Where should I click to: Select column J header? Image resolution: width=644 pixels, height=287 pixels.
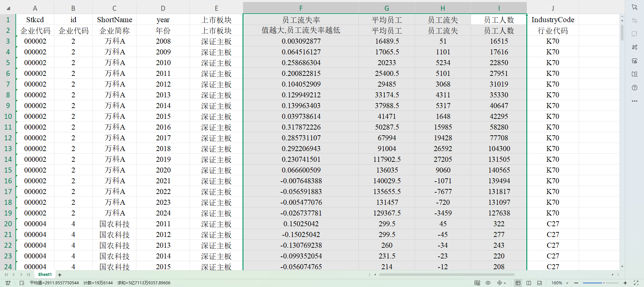[552, 8]
